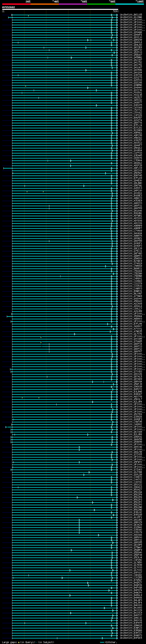The width and height of the screenshot is (146, 644).
Task: Select the UniRef100_B9WEV1 label
Action: coord(131,291)
